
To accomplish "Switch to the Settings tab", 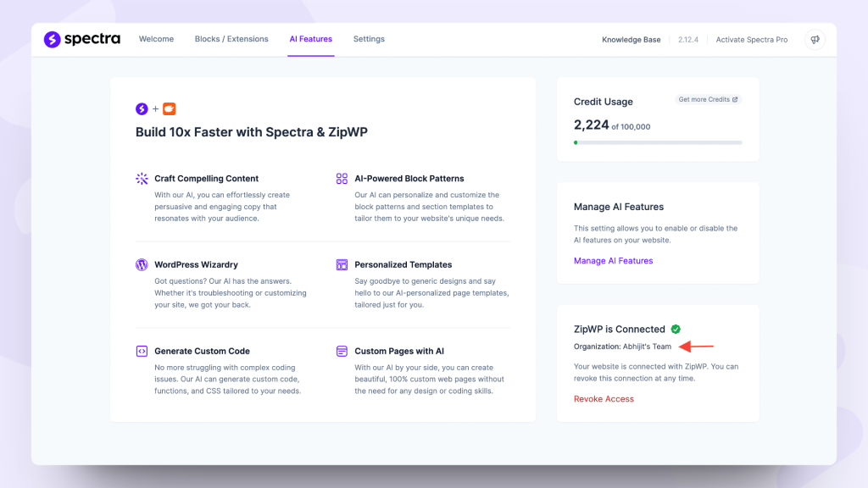I will coord(369,39).
